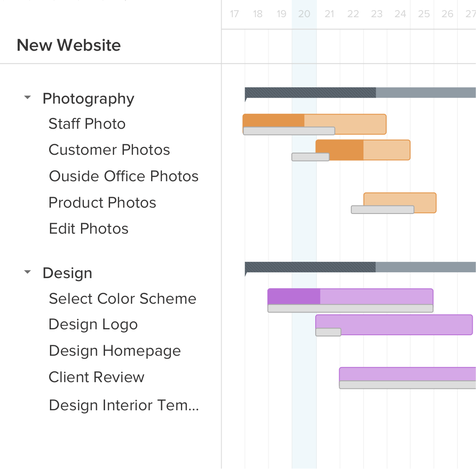The image size is (476, 469).
Task: Select the Staff Photo task name
Action: [87, 123]
